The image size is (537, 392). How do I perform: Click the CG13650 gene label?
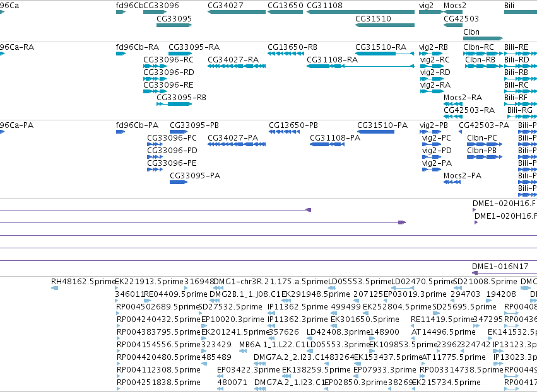pyautogui.click(x=285, y=6)
